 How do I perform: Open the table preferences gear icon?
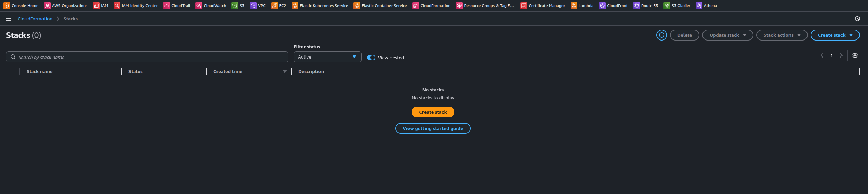pyautogui.click(x=855, y=55)
